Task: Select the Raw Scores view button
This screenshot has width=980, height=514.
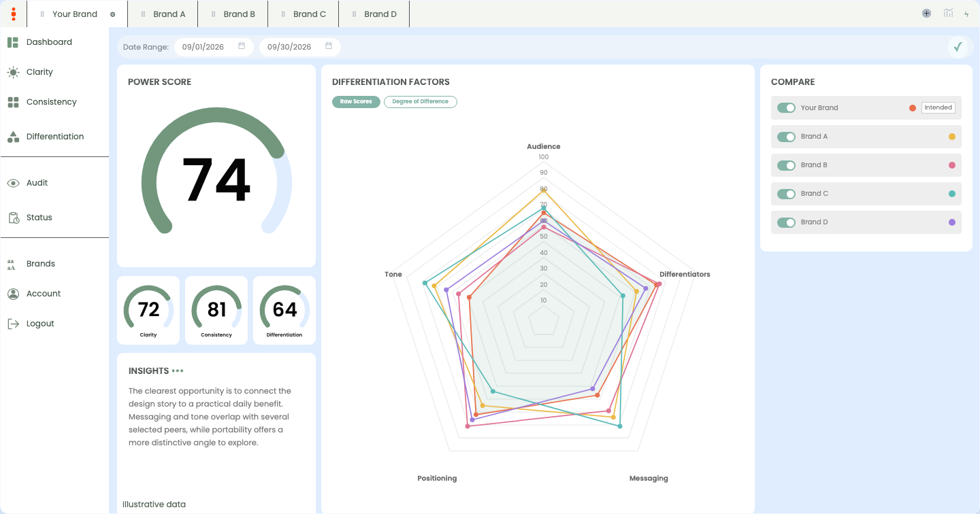Action: point(356,101)
